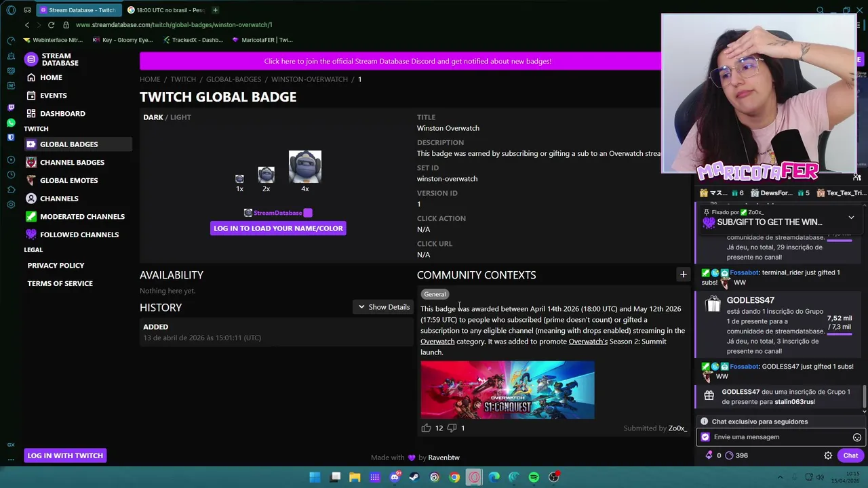Click the 1x Winston badge image
Screen dimensions: 868x488
239,179
